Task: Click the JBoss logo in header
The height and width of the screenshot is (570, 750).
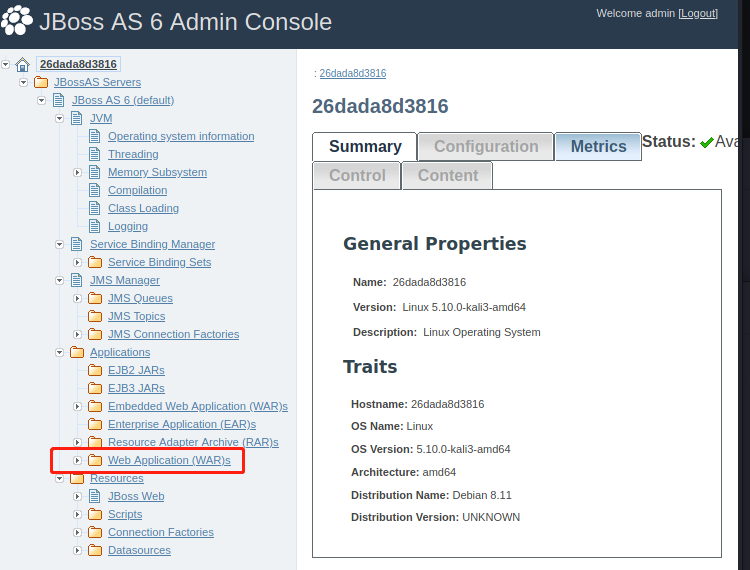Action: [16, 20]
